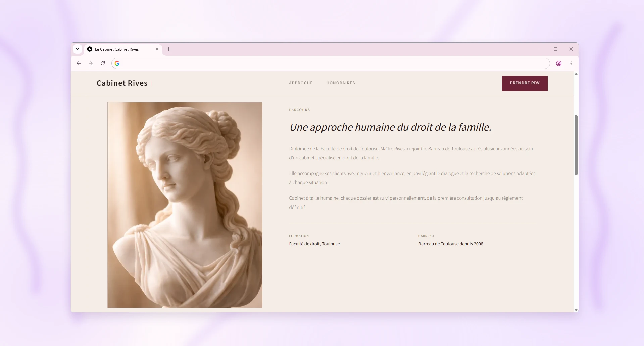Viewport: 644px width, 346px height.
Task: Click the page scrollbar down arrow
Action: tap(576, 310)
